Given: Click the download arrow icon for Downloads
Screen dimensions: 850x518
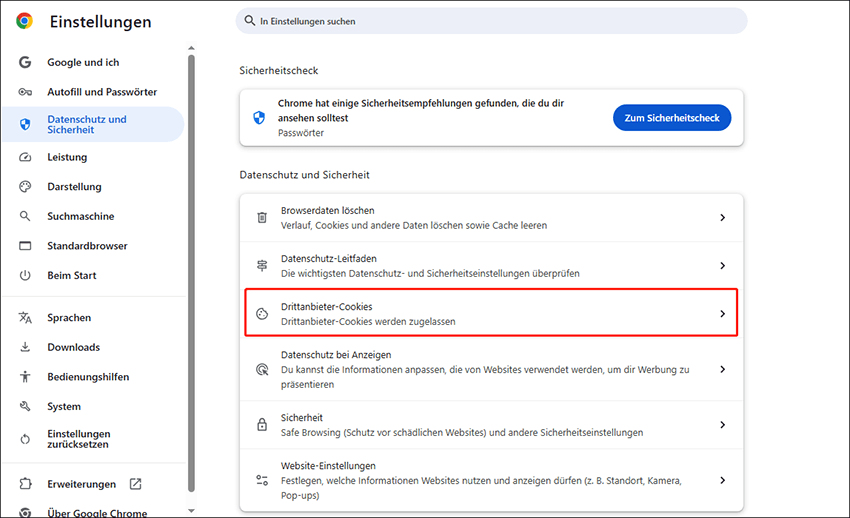Looking at the screenshot, I should click(25, 347).
